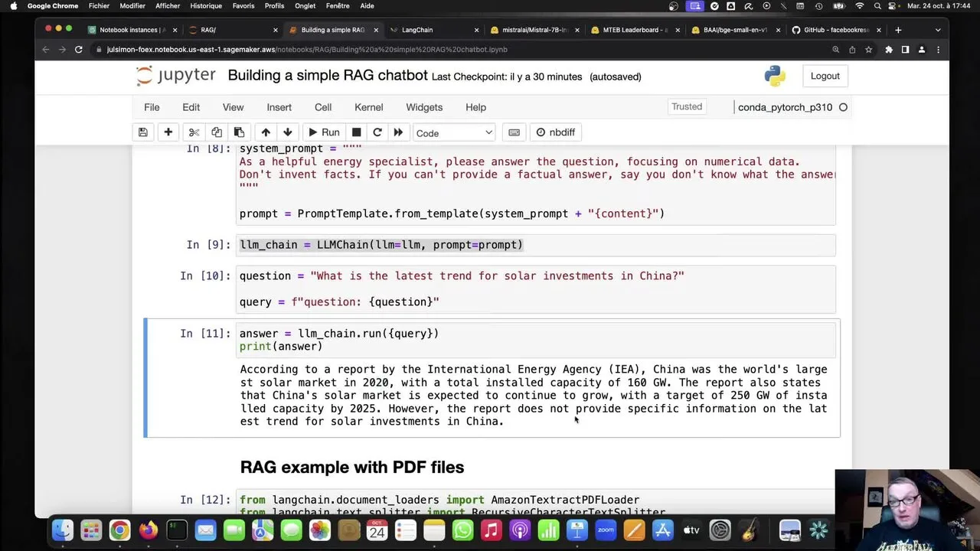This screenshot has height=551, width=980.
Task: Click inside the In [9] llm_chain code cell
Action: 535,245
